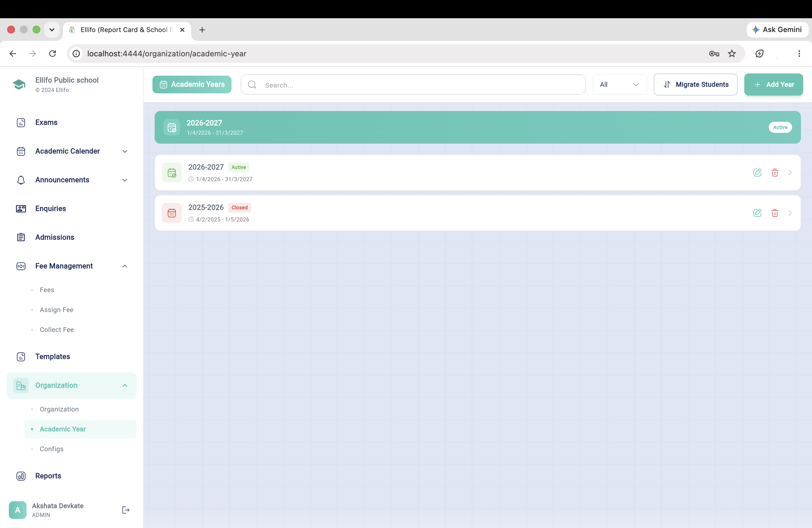Open the Fees submenu item
Viewport: 812px width, 528px height.
click(x=47, y=290)
